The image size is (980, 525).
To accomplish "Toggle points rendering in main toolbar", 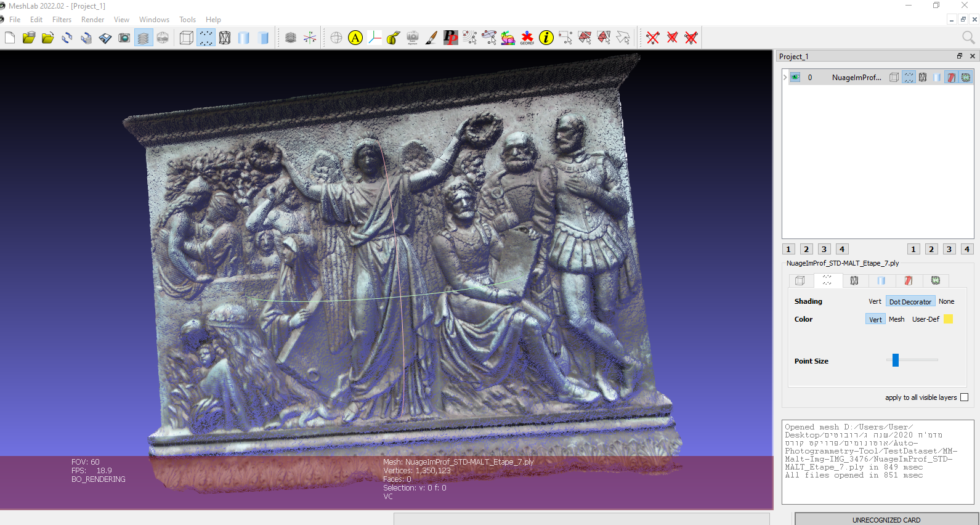I will pyautogui.click(x=206, y=38).
